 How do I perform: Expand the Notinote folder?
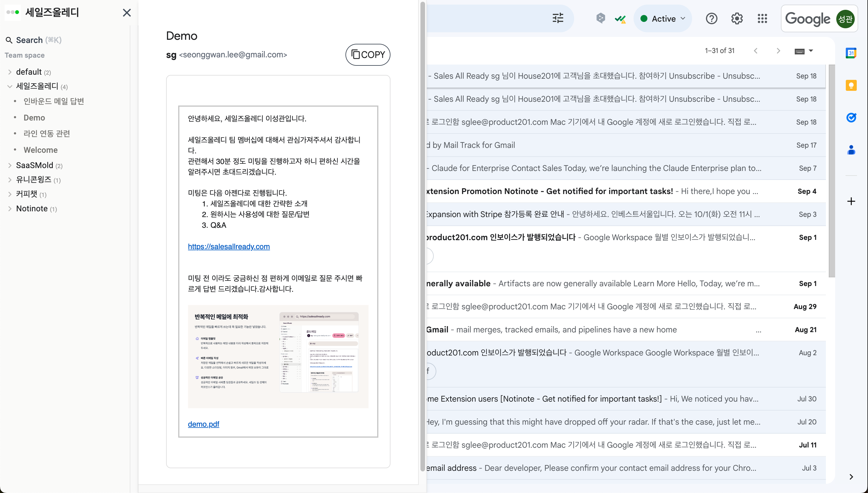(x=10, y=208)
